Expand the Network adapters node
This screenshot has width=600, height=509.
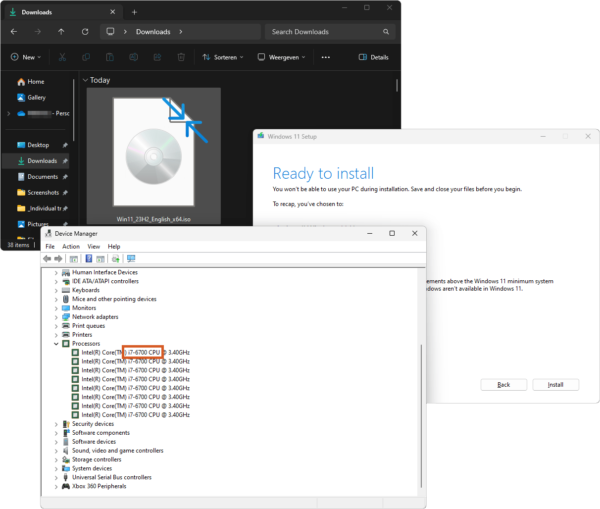(x=56, y=317)
